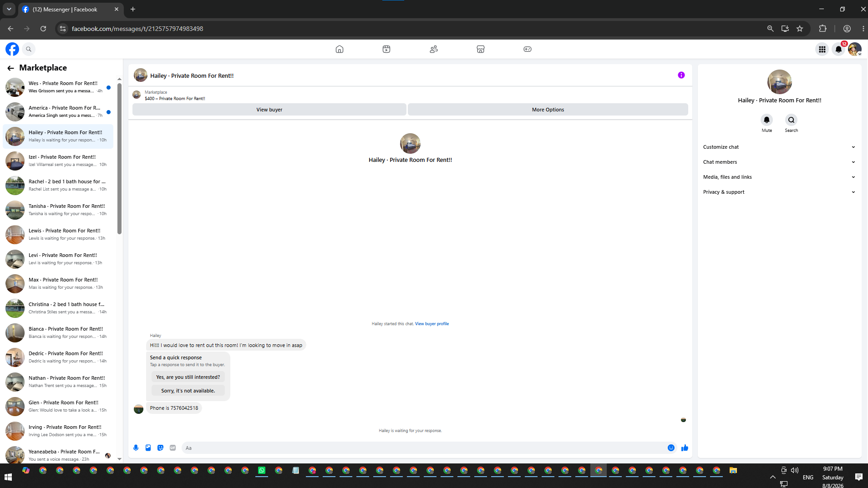
Task: Search within the Hailey conversation
Action: coord(792,120)
